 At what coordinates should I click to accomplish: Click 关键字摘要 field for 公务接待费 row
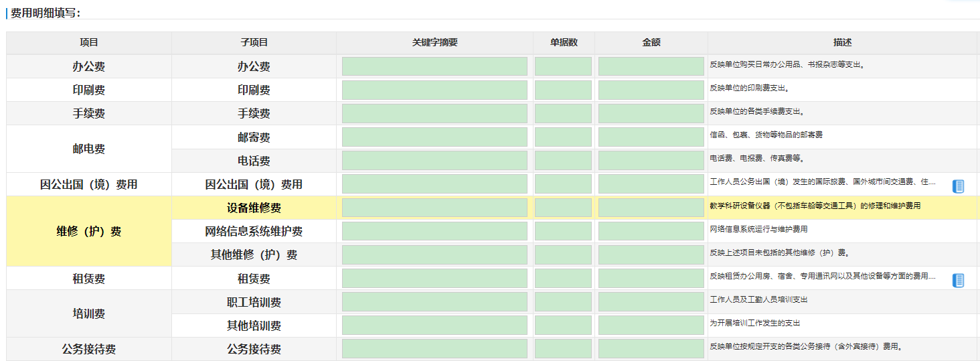coord(434,349)
